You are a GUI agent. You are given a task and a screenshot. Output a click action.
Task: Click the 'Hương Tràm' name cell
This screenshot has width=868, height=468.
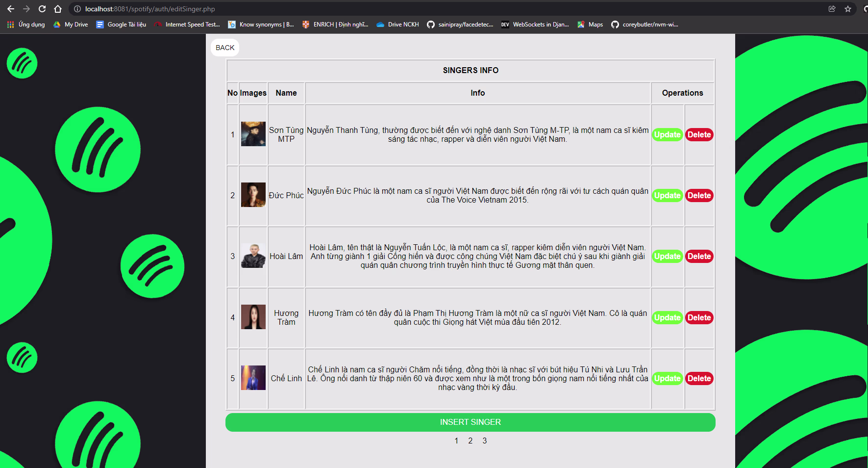click(286, 317)
